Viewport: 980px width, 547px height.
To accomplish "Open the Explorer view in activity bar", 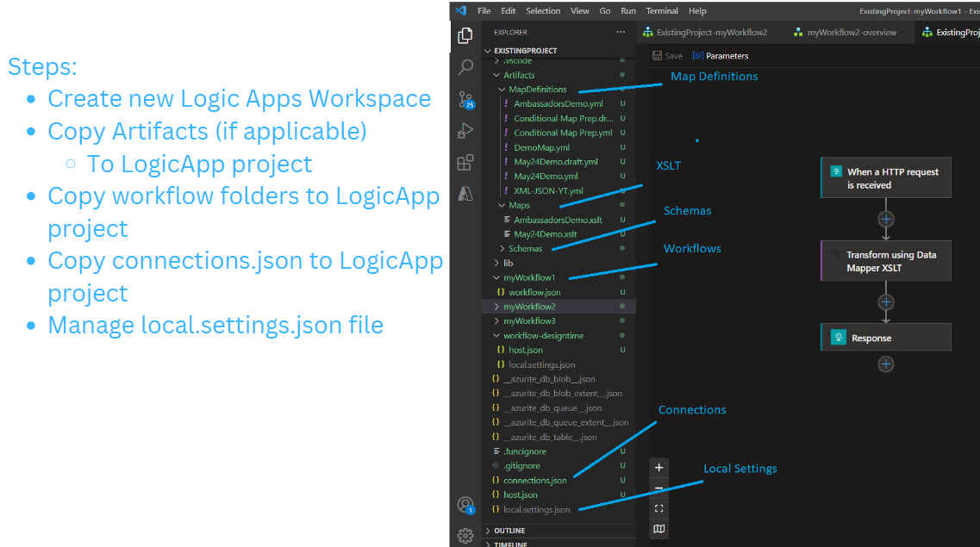I will coord(465,35).
